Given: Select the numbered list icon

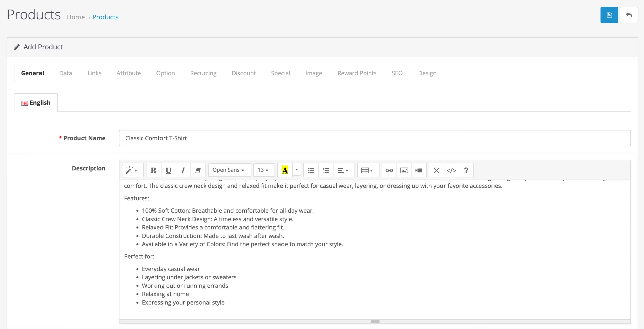Looking at the screenshot, I should pyautogui.click(x=326, y=170).
